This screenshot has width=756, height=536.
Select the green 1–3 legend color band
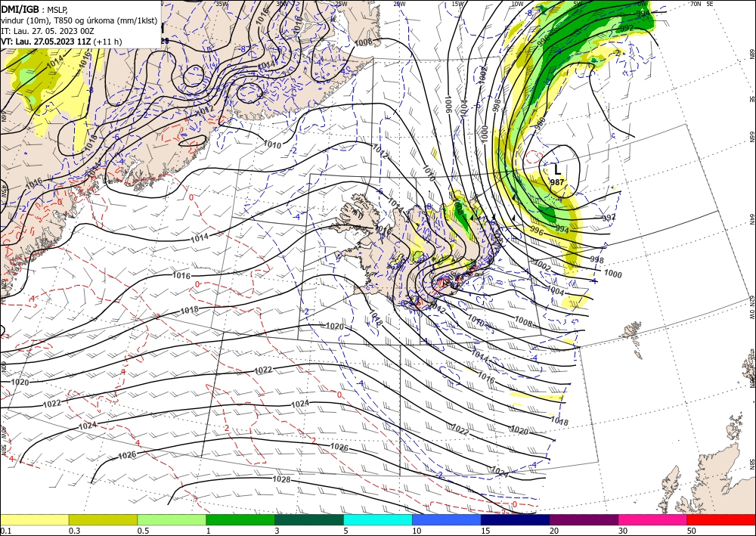click(x=240, y=519)
